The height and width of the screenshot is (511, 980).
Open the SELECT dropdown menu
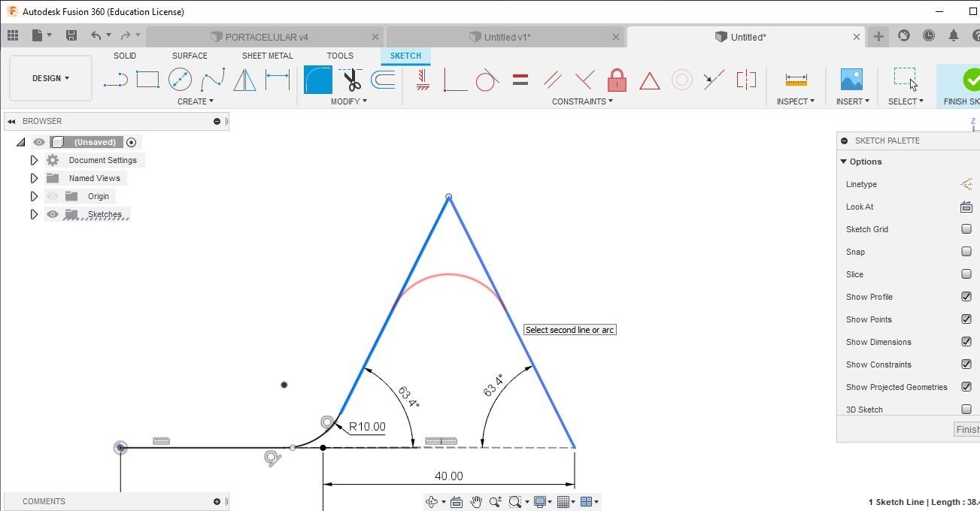[x=906, y=101]
